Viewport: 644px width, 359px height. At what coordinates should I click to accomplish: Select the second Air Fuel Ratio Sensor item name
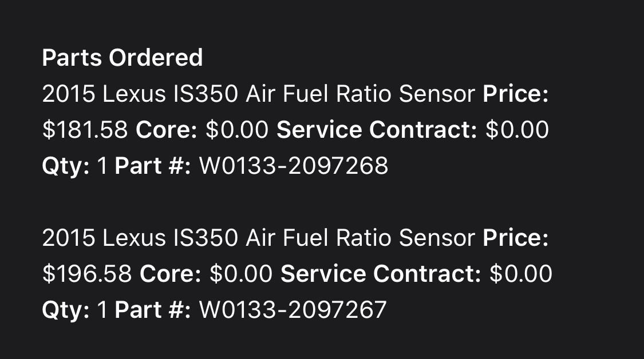click(259, 238)
